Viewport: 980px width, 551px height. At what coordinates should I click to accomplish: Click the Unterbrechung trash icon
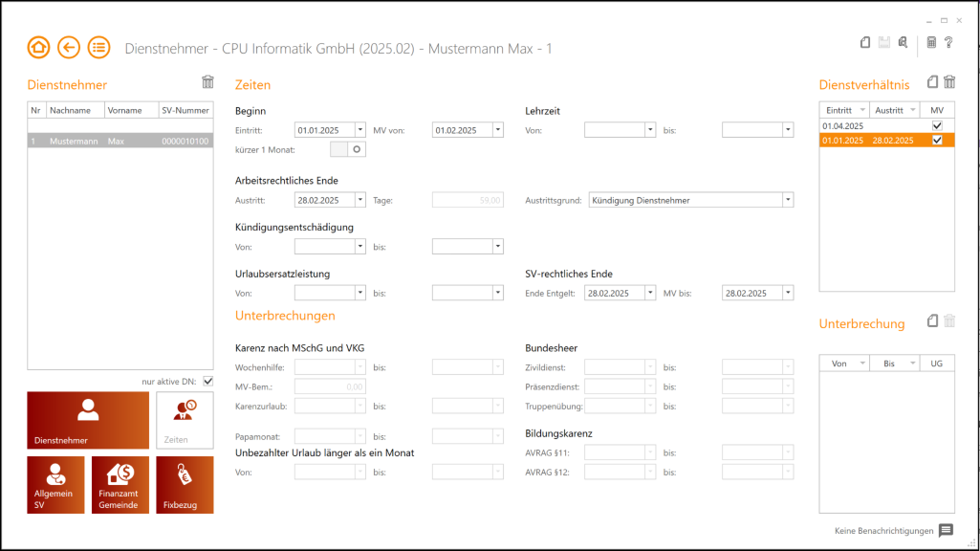click(949, 320)
